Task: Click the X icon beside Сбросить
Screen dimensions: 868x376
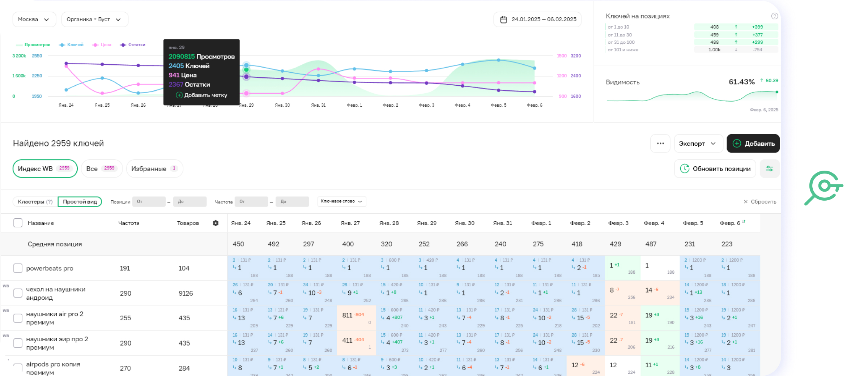Action: click(745, 202)
